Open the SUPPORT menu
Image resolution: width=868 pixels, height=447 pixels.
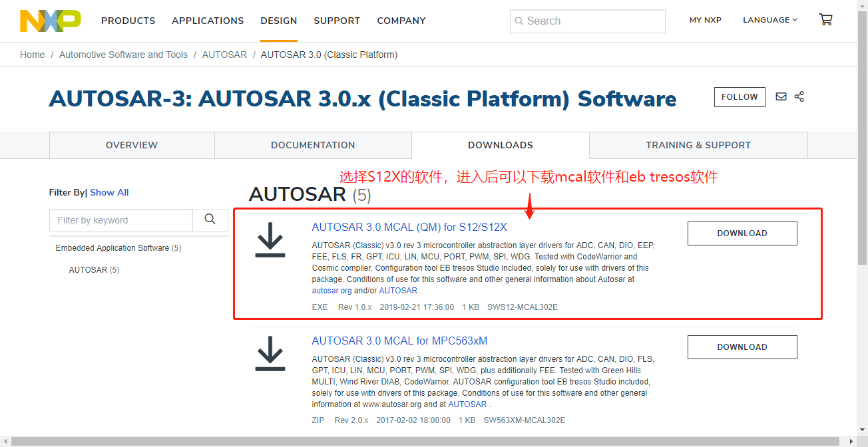[x=337, y=21]
